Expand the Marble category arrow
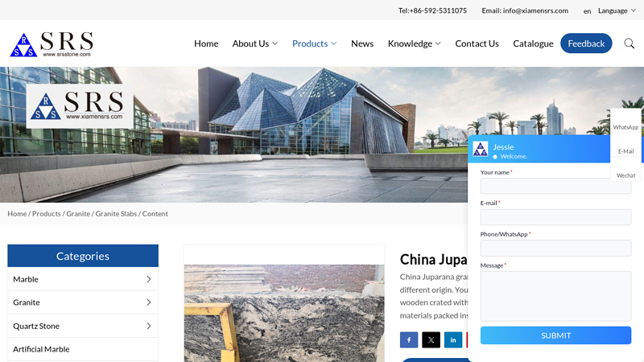 (x=149, y=279)
